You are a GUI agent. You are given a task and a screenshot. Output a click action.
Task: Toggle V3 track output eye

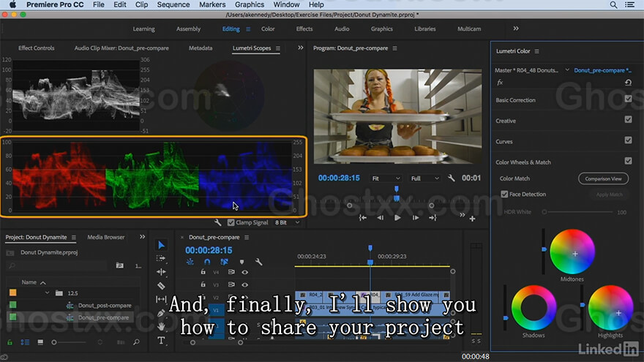244,284
